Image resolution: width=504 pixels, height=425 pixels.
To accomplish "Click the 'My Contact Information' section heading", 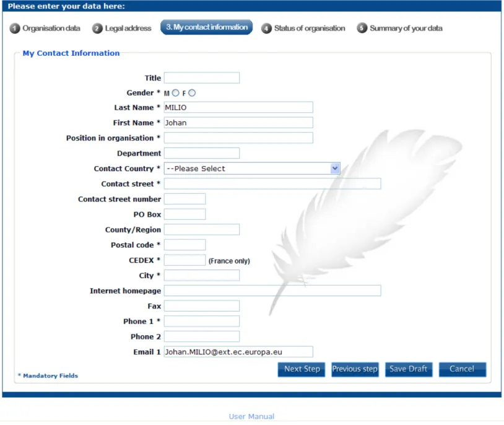I will (x=71, y=53).
